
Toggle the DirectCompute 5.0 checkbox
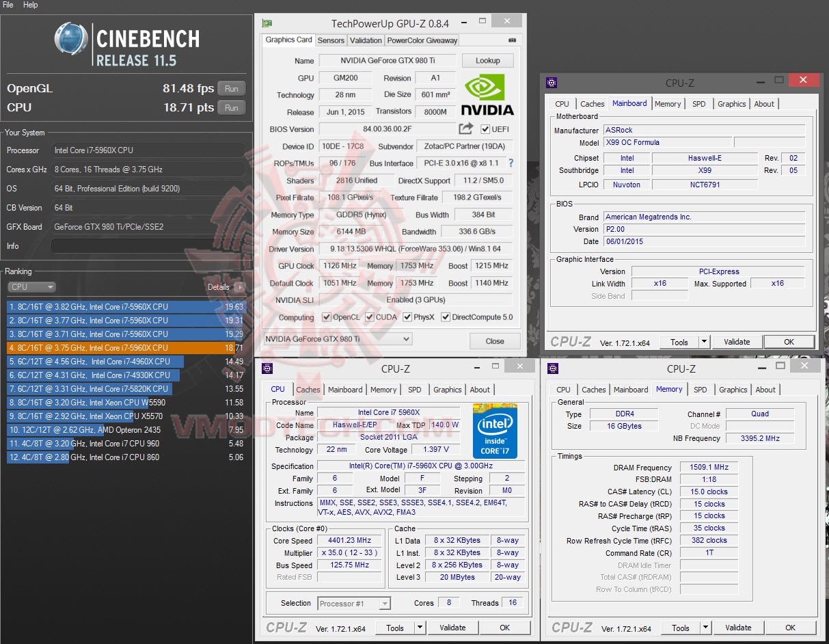pyautogui.click(x=446, y=317)
